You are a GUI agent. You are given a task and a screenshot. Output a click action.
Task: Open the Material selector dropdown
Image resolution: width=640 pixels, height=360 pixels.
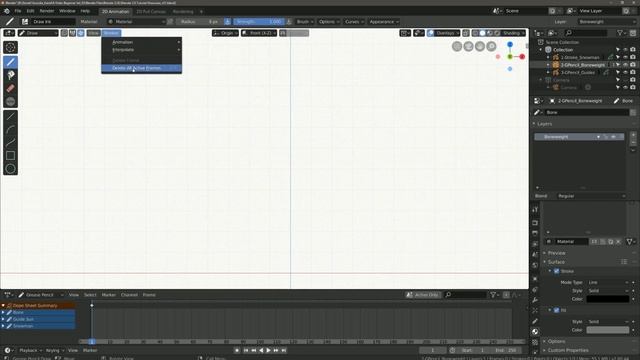136,22
